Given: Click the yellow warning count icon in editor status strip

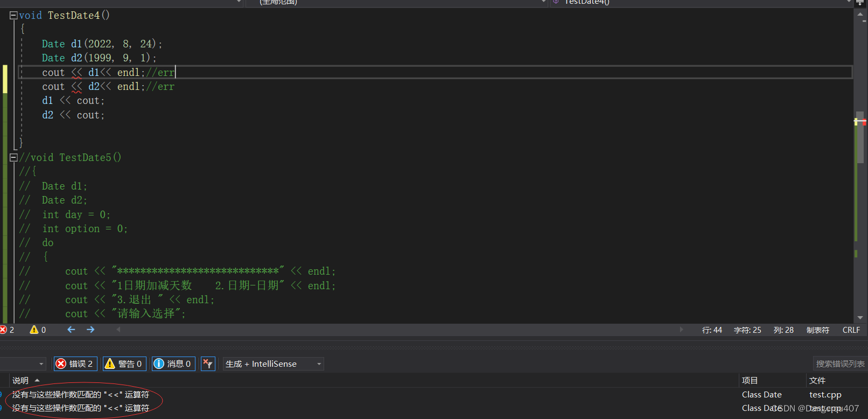Looking at the screenshot, I should (34, 330).
